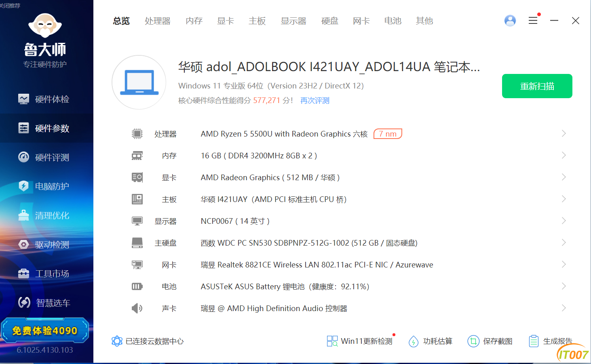Switch to the 显卡 tab

coord(226,21)
